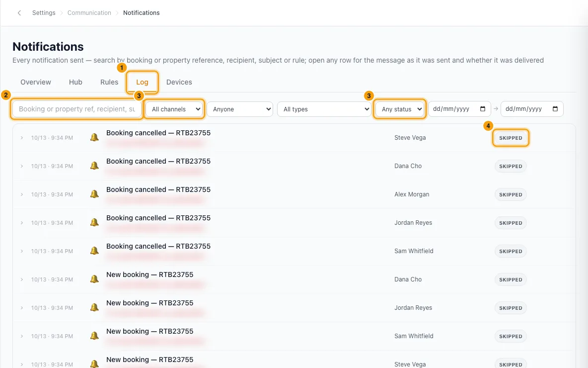Click the SKIPPED badge in Alex Morgan's row
The width and height of the screenshot is (588, 368).
click(511, 194)
